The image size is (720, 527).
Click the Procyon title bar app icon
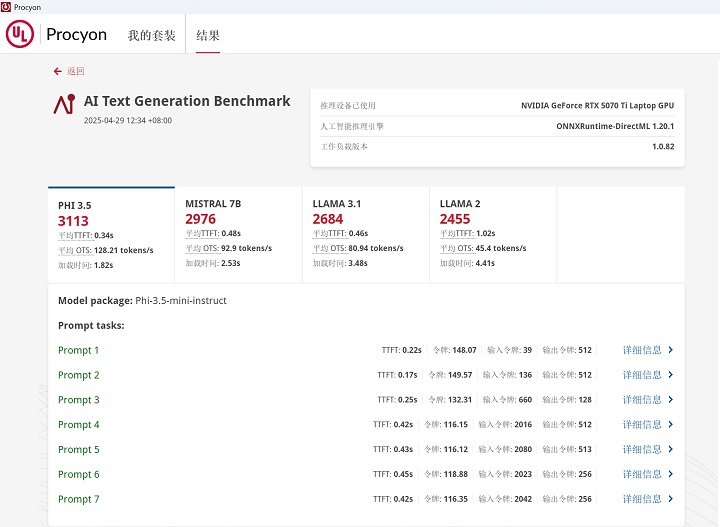tap(6, 7)
